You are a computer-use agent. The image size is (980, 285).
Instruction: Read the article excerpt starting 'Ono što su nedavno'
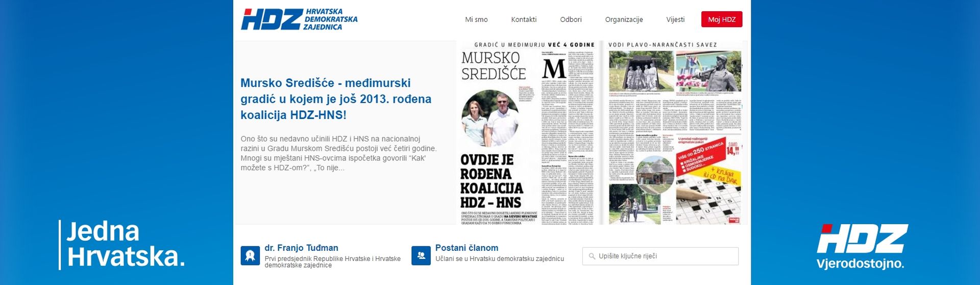click(338, 153)
